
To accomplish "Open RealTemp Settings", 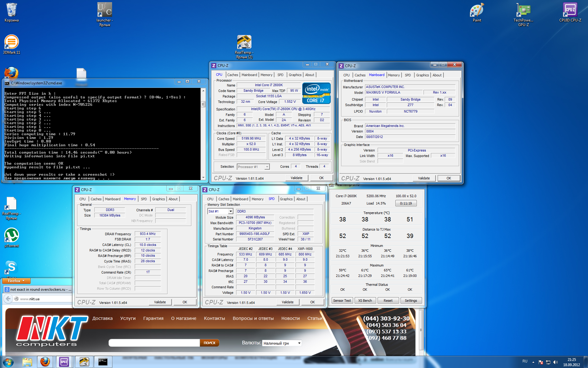I will click(411, 301).
